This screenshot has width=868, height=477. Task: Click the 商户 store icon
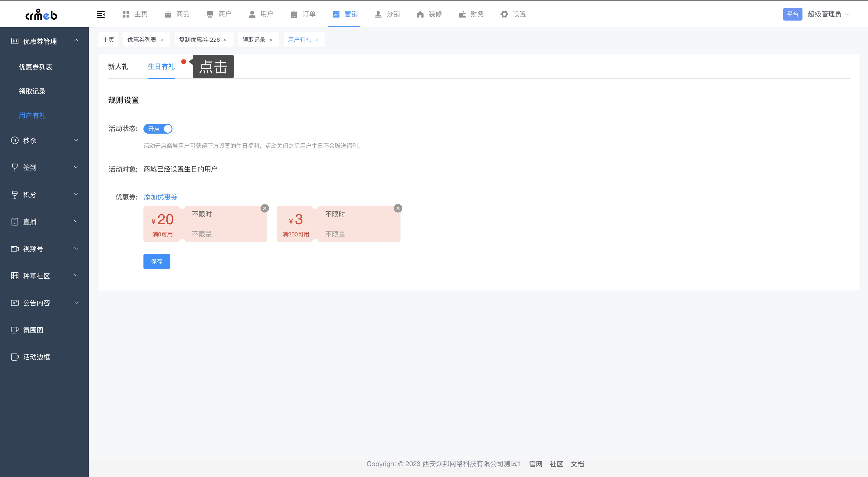(210, 14)
